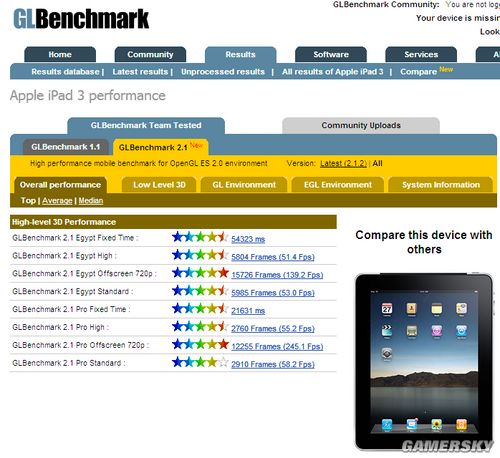
Task: Open the EGL Environment tab
Action: pyautogui.click(x=338, y=185)
